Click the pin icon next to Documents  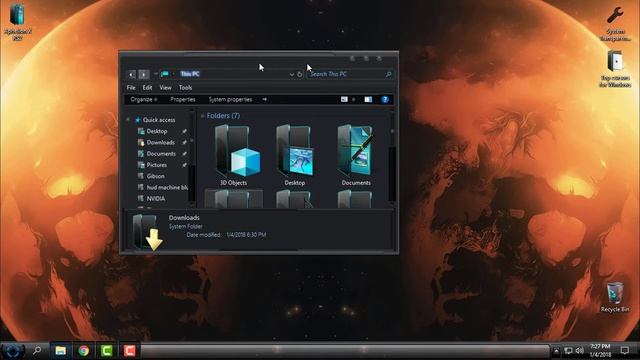pyautogui.click(x=184, y=154)
